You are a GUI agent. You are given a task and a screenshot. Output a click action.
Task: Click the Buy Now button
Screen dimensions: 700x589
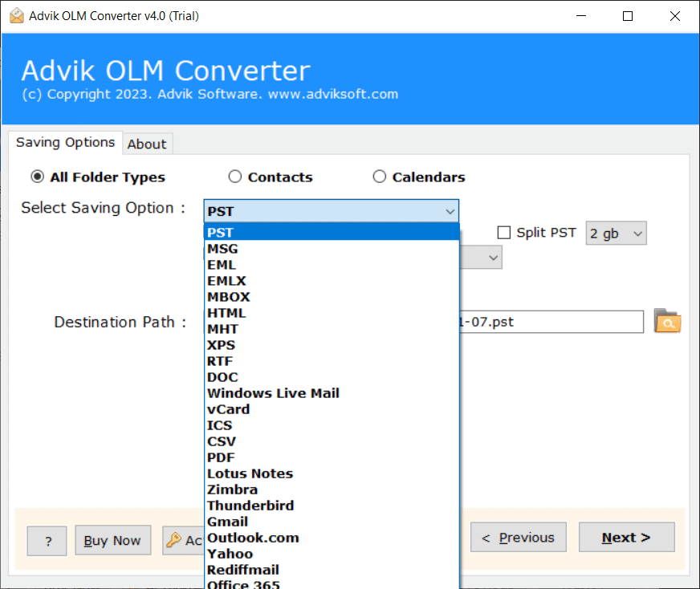coord(112,540)
